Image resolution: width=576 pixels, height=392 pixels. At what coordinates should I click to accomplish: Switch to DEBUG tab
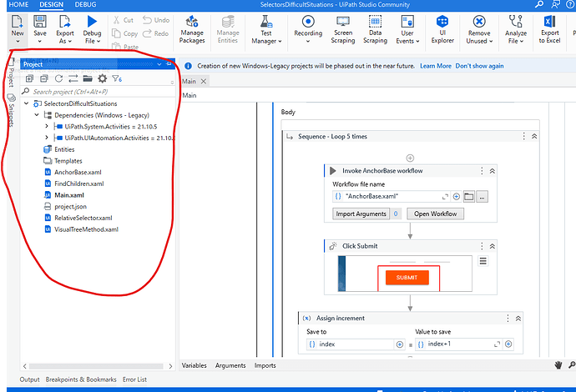86,4
